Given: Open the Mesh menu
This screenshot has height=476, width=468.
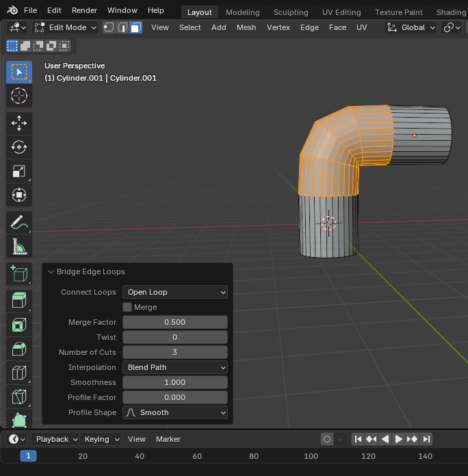Looking at the screenshot, I should [x=246, y=27].
